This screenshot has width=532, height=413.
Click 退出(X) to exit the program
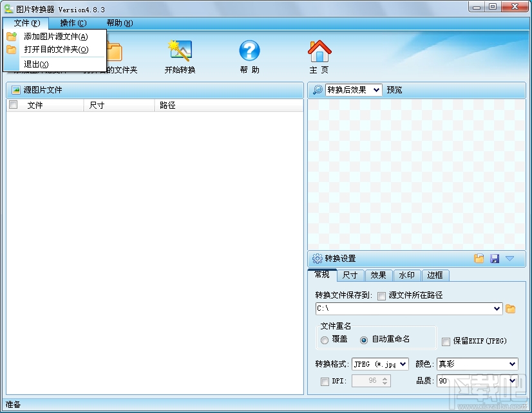tap(35, 64)
